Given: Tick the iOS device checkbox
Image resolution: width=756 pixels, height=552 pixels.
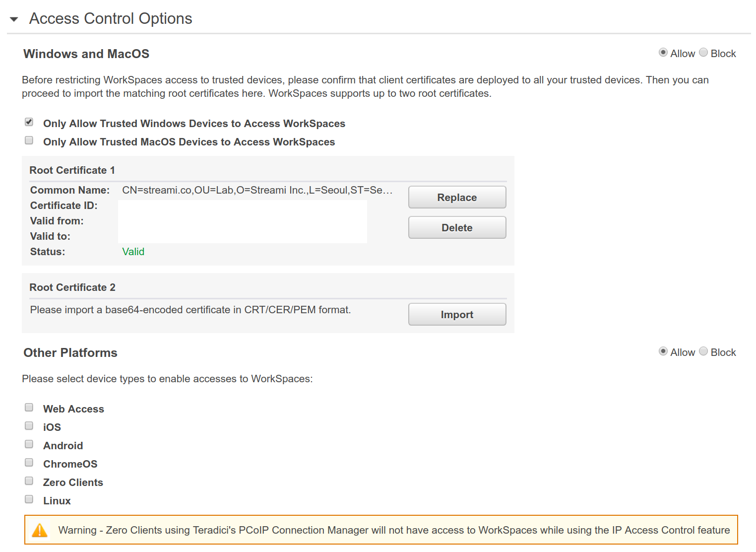Looking at the screenshot, I should pyautogui.click(x=29, y=426).
